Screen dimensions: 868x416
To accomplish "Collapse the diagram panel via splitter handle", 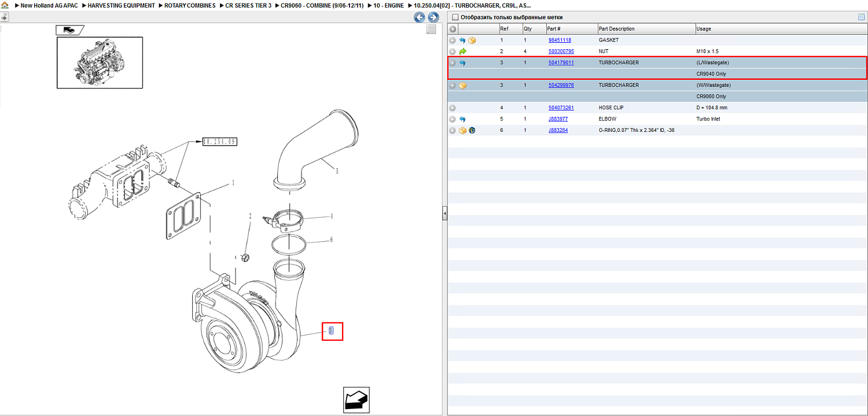I will pos(444,214).
